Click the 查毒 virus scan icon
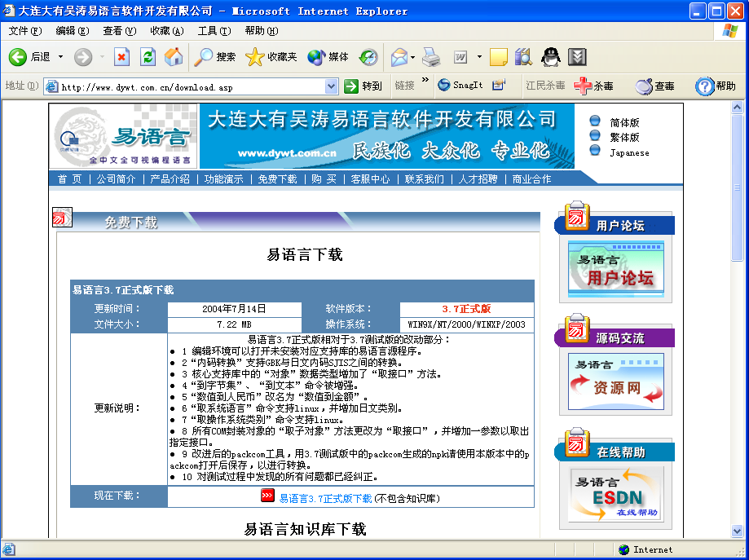This screenshot has height=560, width=749. pyautogui.click(x=655, y=86)
